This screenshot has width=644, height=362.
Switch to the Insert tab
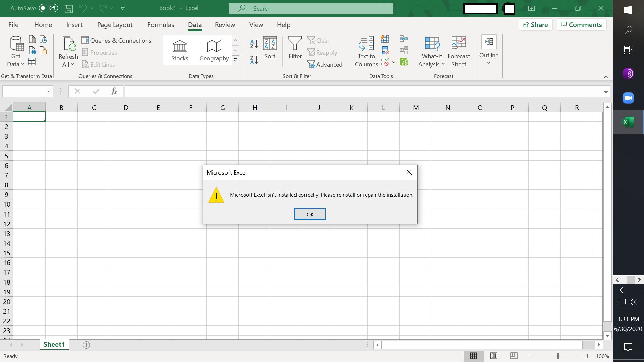tap(74, 25)
